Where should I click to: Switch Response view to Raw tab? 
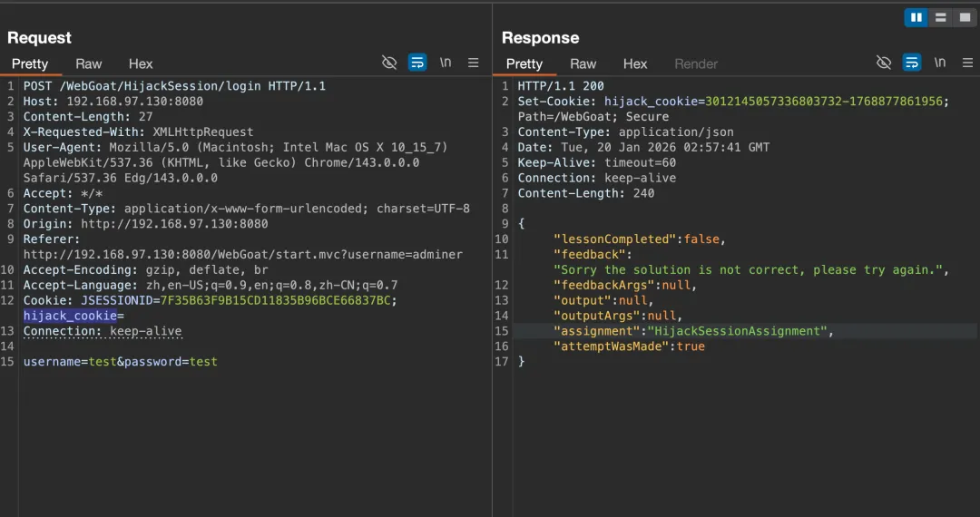(x=583, y=63)
